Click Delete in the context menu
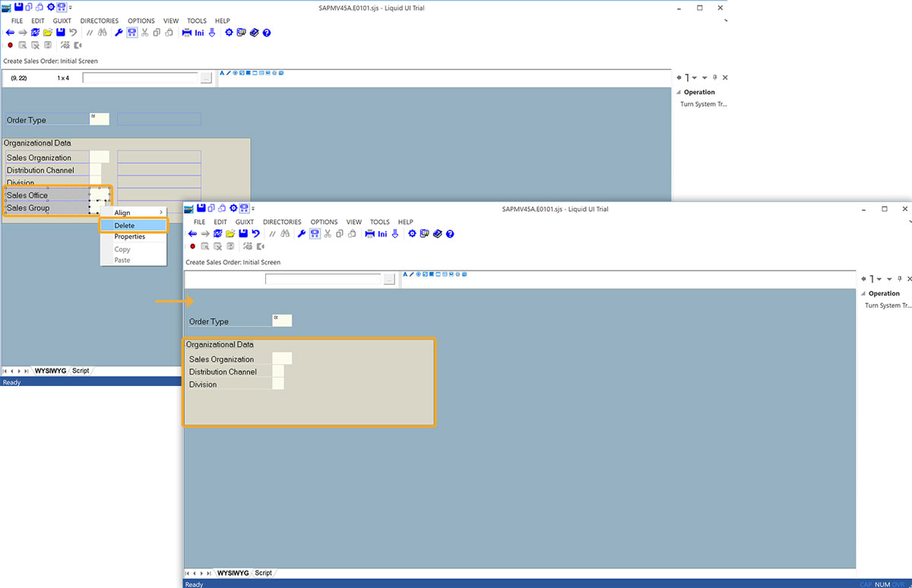 click(133, 226)
